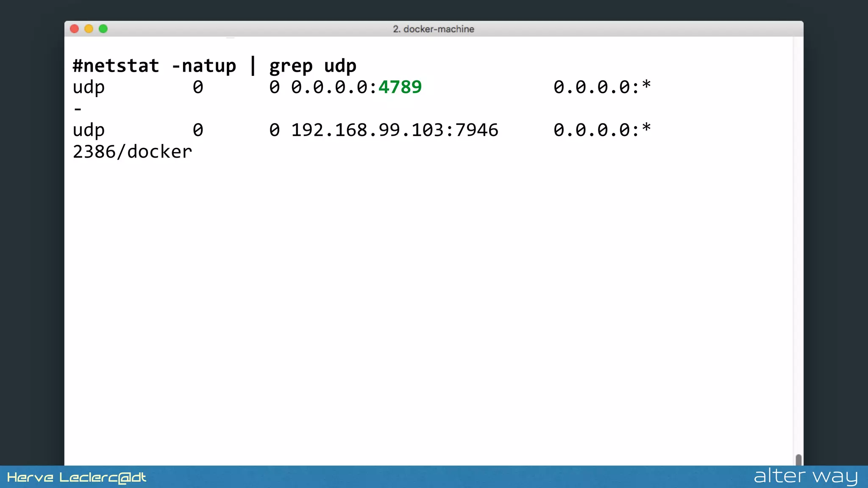The image size is (868, 488).
Task: Click the lone dash line under first udp row
Action: (x=78, y=109)
